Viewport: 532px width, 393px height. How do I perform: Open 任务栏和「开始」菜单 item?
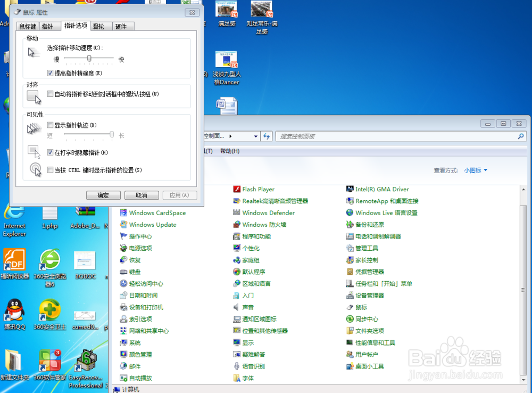(x=379, y=284)
